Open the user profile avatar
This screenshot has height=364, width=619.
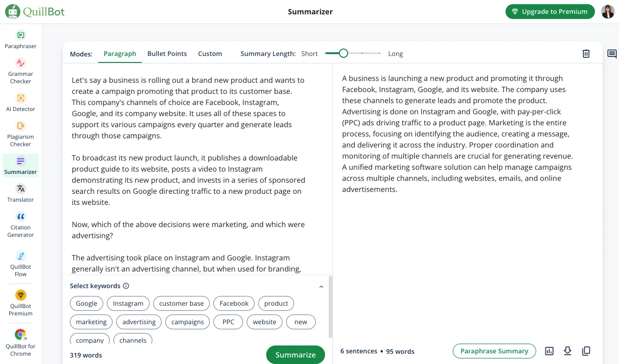click(607, 12)
